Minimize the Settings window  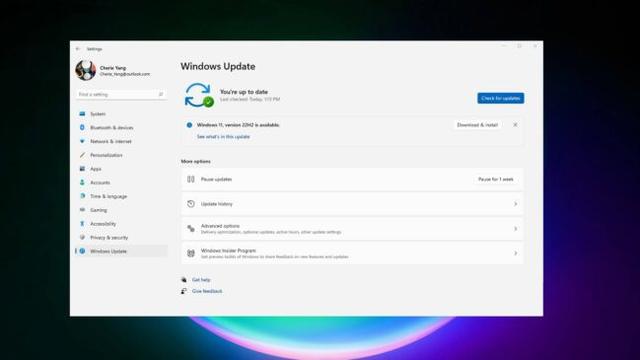click(x=504, y=46)
